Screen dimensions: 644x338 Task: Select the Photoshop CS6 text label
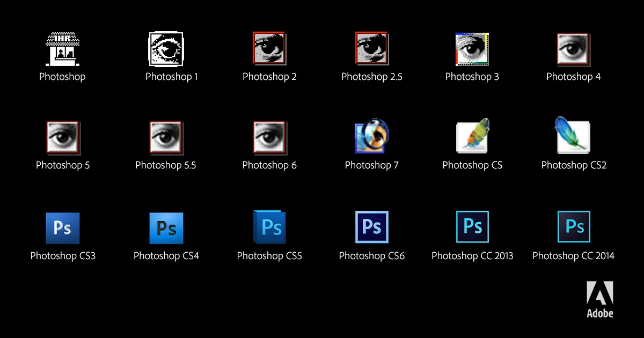tap(372, 256)
